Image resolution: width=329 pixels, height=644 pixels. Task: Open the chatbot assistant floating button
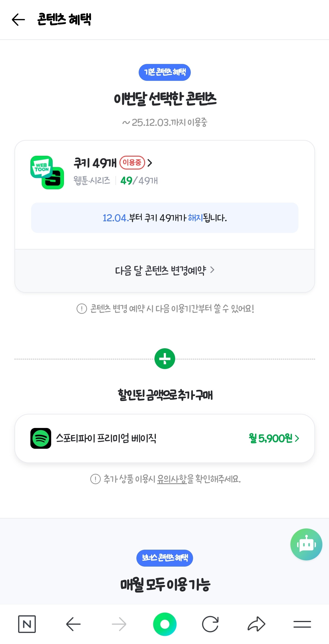(306, 544)
